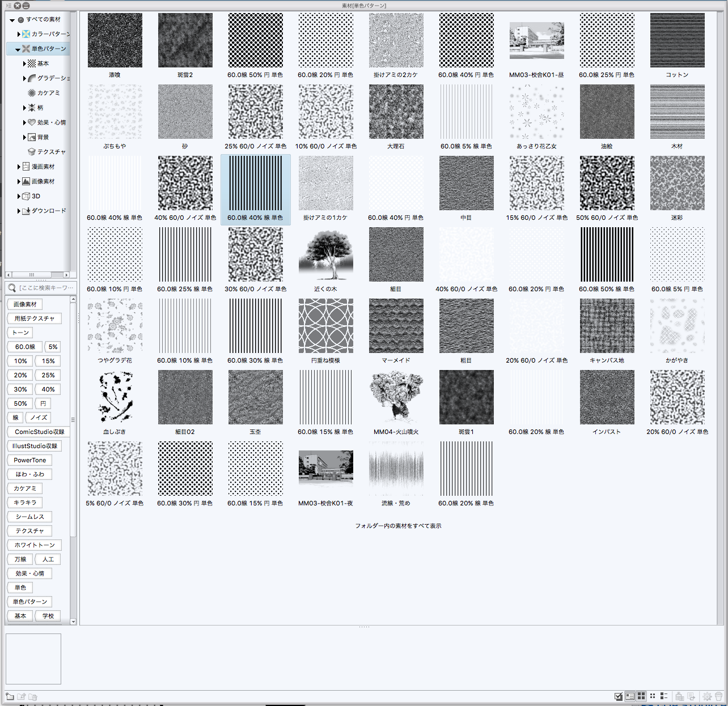This screenshot has height=706, width=728.
Task: Click the create new material folder icon
Action: pyautogui.click(x=10, y=696)
